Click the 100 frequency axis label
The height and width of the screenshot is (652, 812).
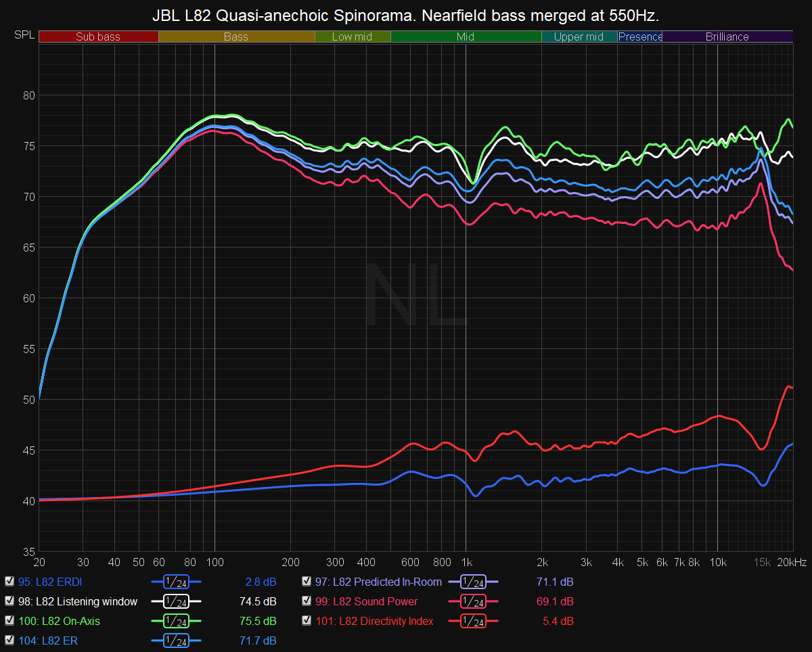215,562
